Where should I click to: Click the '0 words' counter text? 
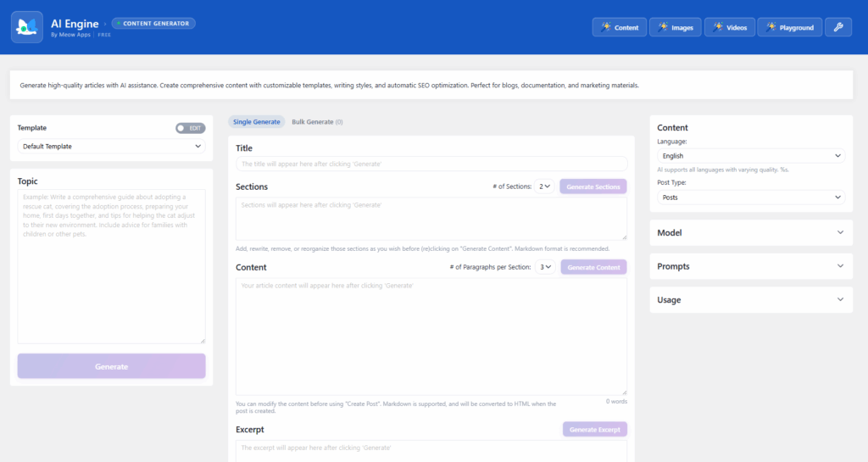[x=616, y=401]
